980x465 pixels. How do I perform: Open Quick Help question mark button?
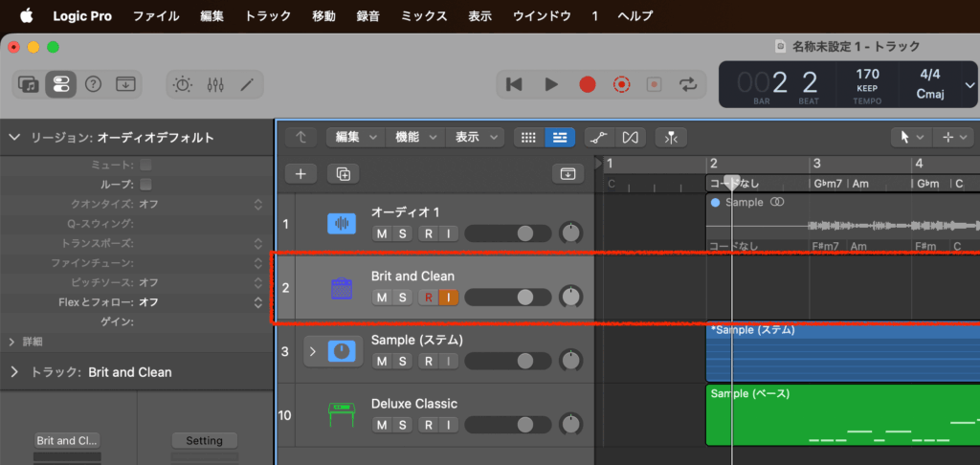pyautogui.click(x=93, y=84)
